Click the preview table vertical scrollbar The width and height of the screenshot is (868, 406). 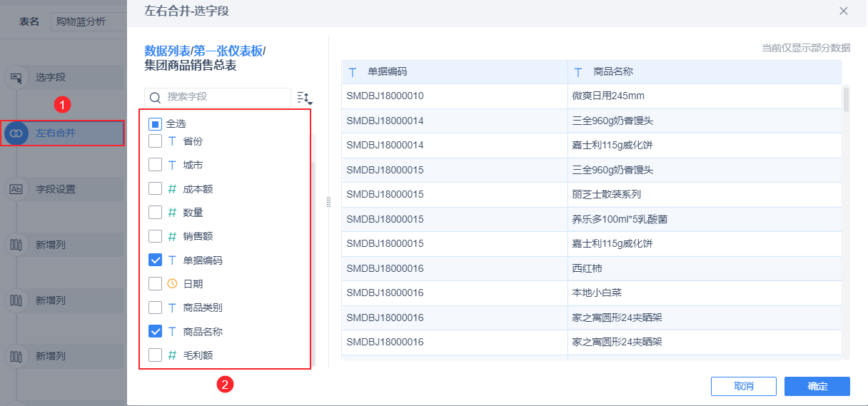tap(847, 100)
